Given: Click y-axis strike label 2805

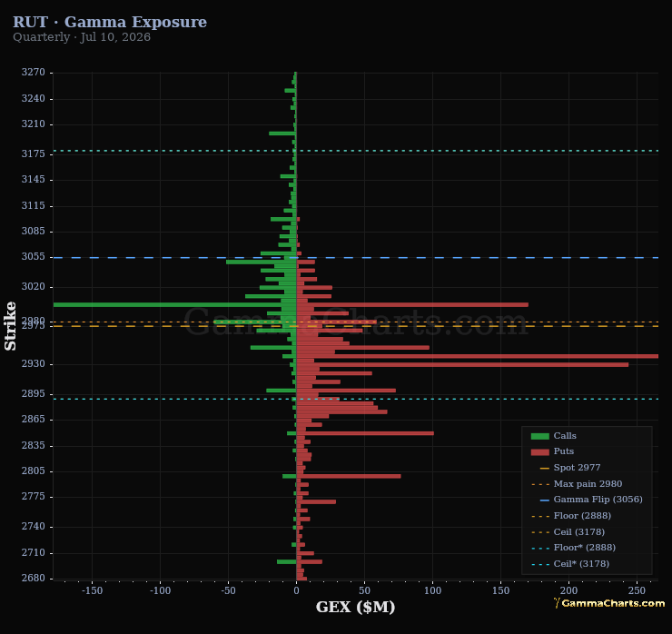Looking at the screenshot, I should (x=34, y=471).
